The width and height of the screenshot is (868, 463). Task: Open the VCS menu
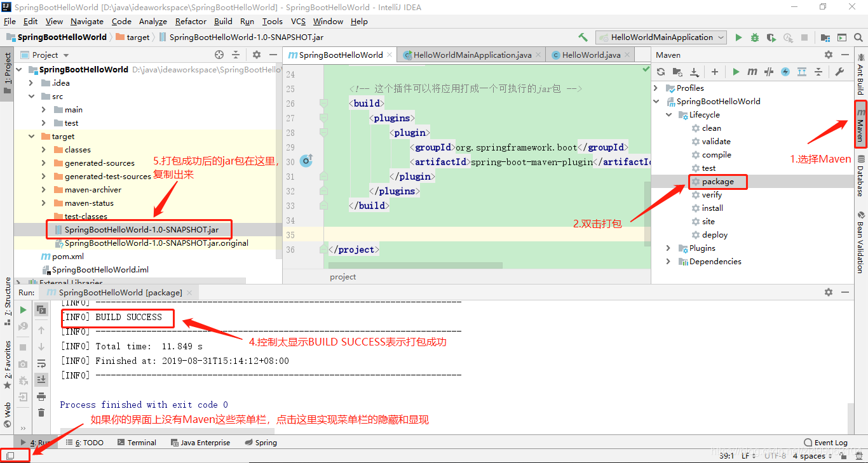pyautogui.click(x=298, y=21)
